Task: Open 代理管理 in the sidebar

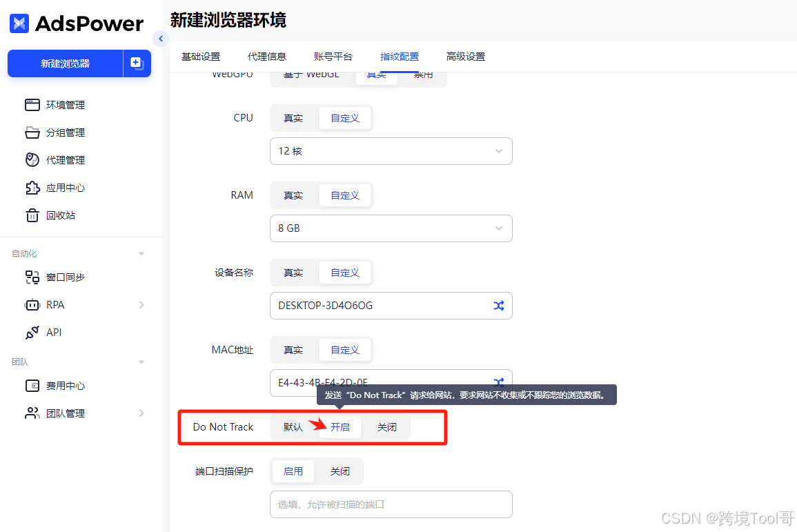Action: click(66, 160)
